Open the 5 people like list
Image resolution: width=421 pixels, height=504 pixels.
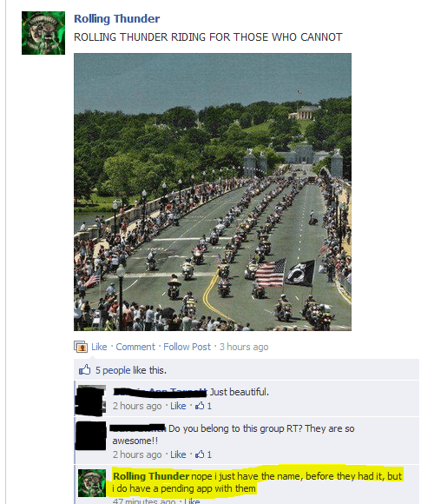click(x=113, y=370)
